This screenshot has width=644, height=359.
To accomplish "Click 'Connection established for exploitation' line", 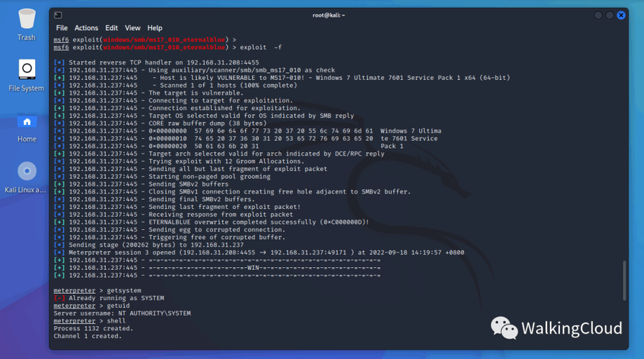I will point(177,108).
